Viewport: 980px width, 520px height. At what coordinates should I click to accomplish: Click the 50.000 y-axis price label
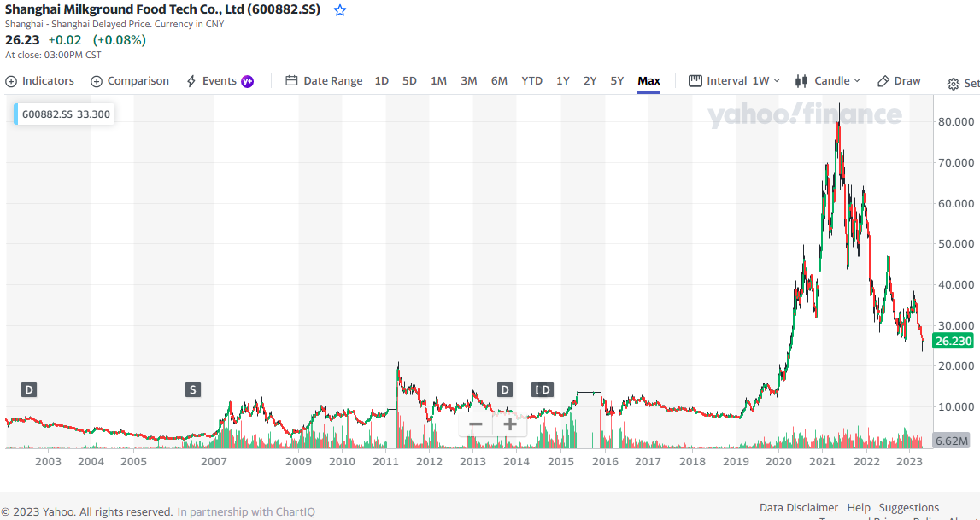[x=955, y=243]
